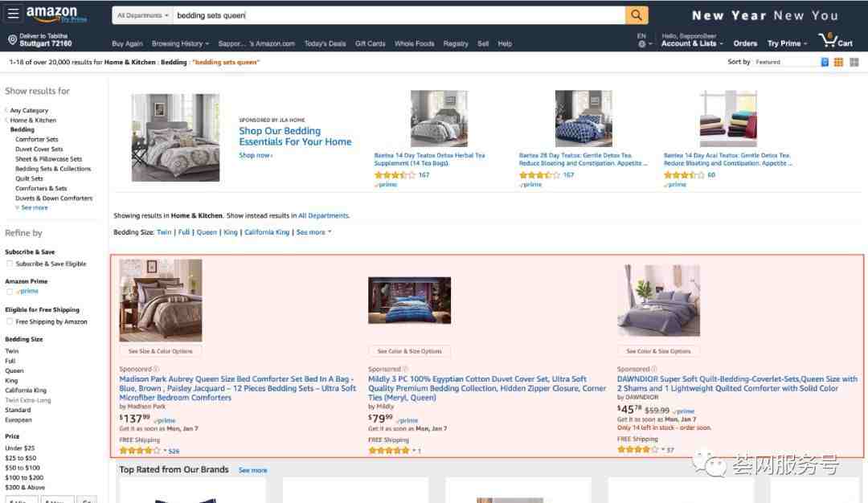Click the Amazon logo
Viewport: 868px width, 503px height.
(56, 14)
